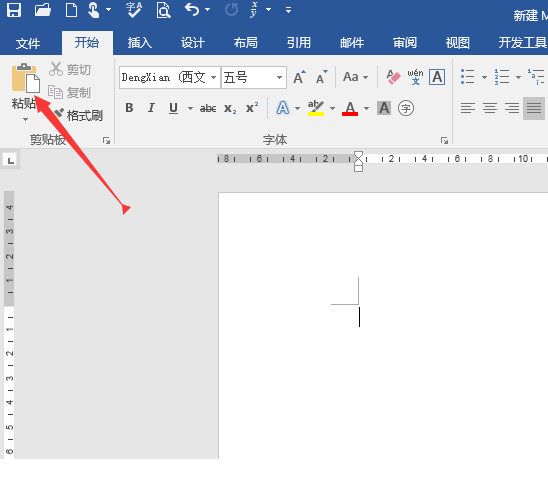This screenshot has width=548, height=486.
Task: Click the Save icon in quick access toolbar
Action: pos(14,10)
